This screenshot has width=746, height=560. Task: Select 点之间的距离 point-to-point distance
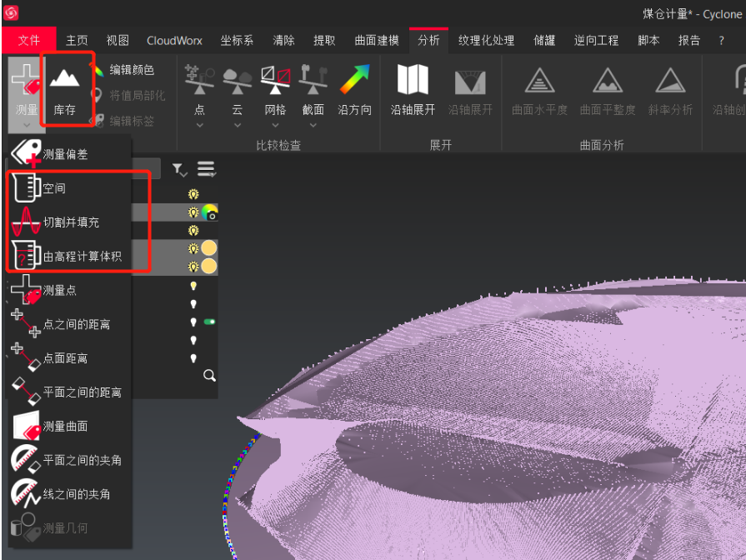pyautogui.click(x=69, y=324)
